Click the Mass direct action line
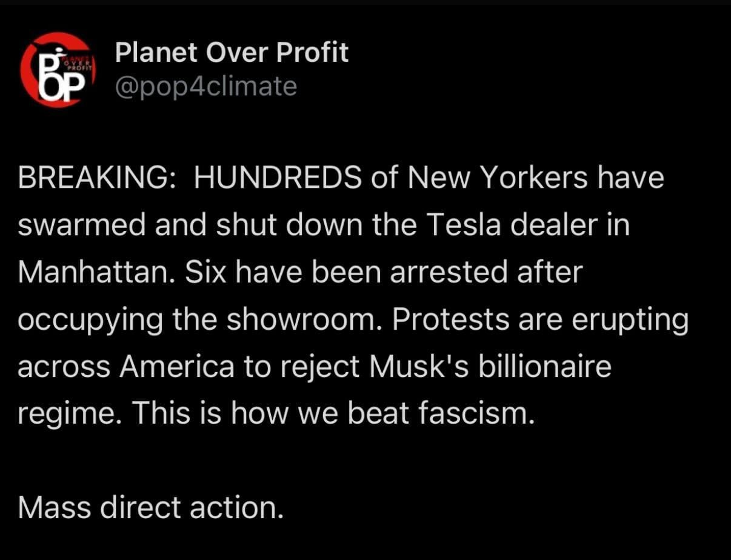This screenshot has height=560, width=731. (x=150, y=508)
